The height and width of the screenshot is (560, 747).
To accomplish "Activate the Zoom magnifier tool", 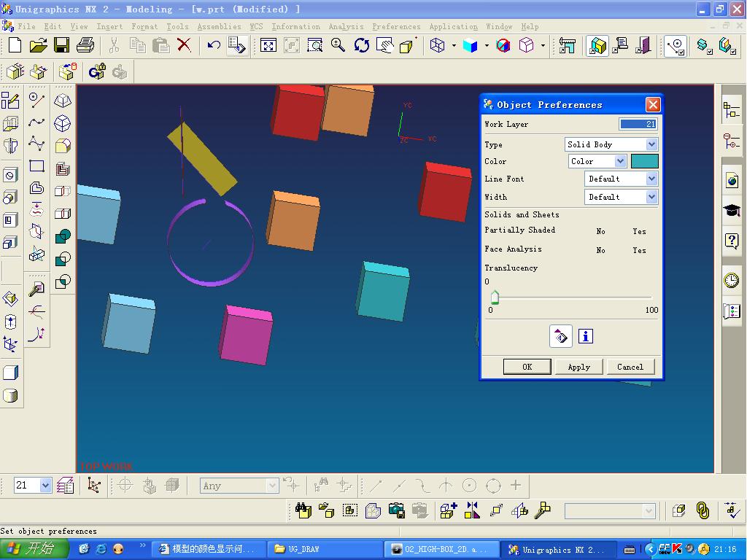I will coord(338,45).
